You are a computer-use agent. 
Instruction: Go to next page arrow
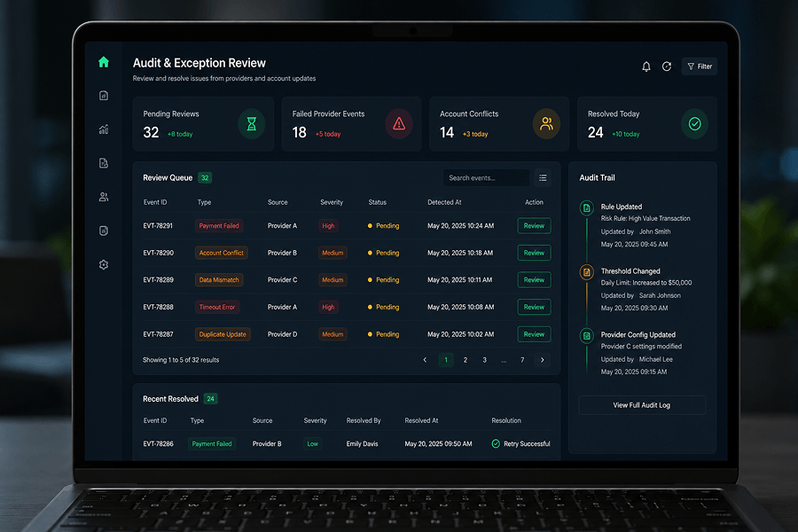(x=543, y=360)
